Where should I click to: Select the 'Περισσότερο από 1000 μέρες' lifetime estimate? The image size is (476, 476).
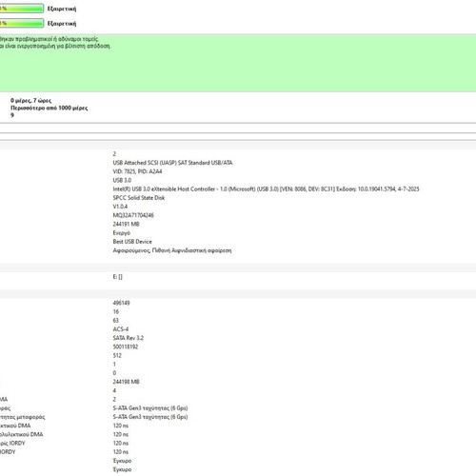(50, 108)
